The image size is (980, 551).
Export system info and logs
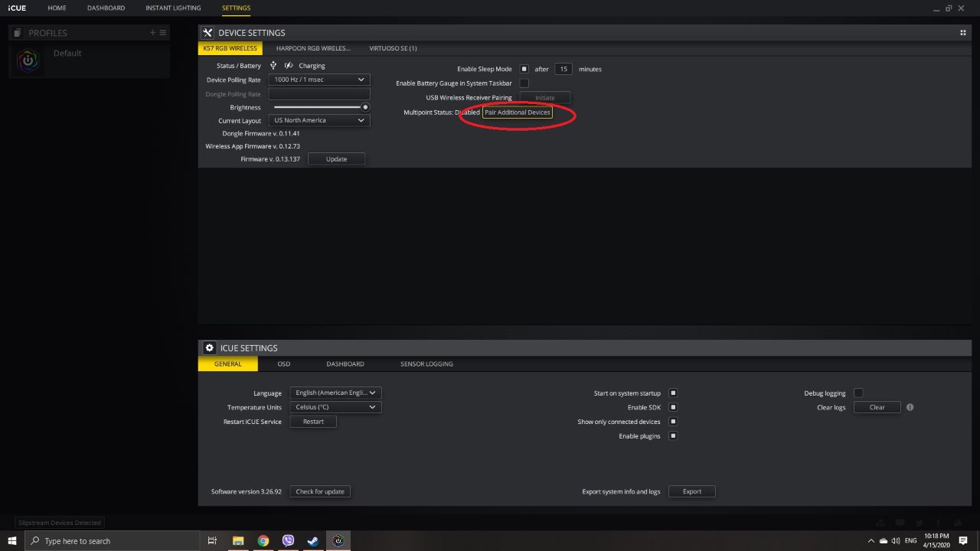click(x=692, y=491)
